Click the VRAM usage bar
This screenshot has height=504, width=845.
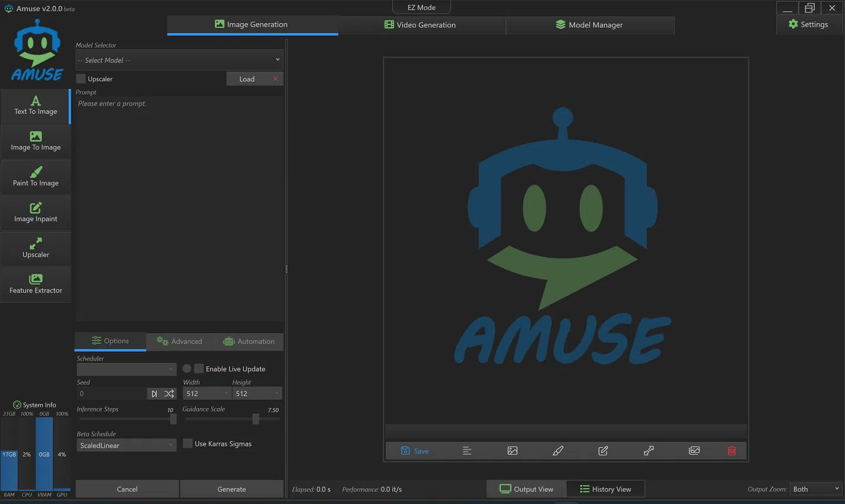44,454
